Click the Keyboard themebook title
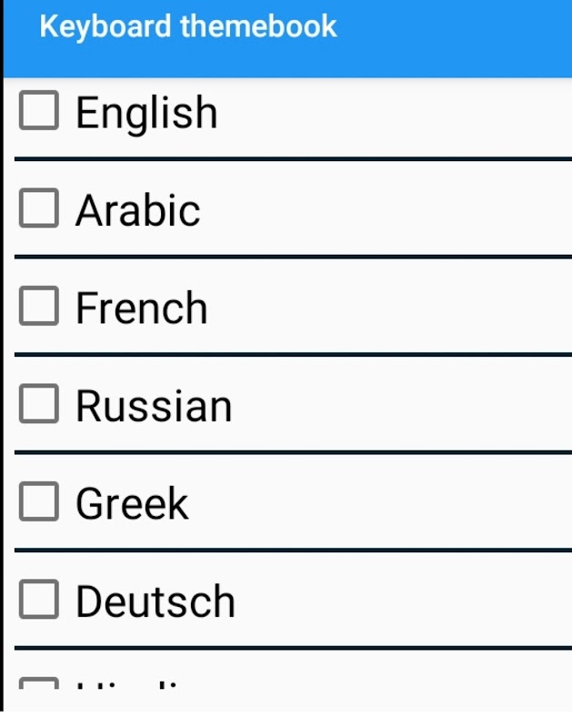 pos(188,27)
